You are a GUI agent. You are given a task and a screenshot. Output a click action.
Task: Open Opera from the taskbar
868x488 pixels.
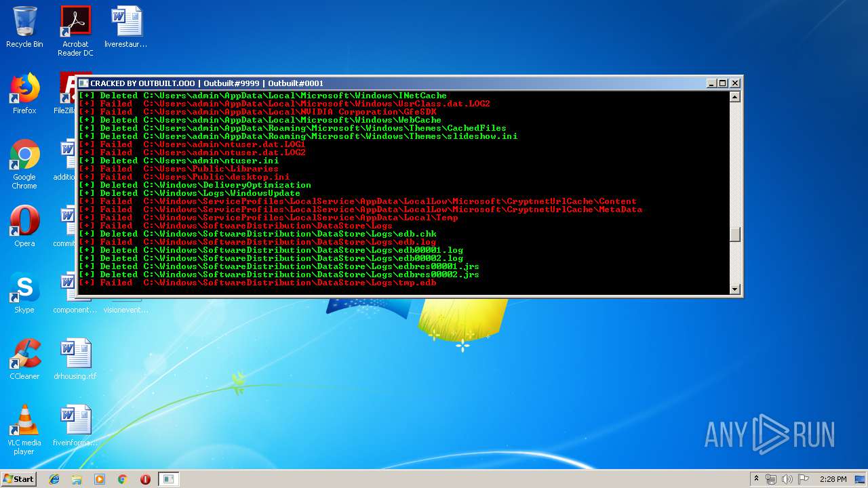[x=145, y=479]
